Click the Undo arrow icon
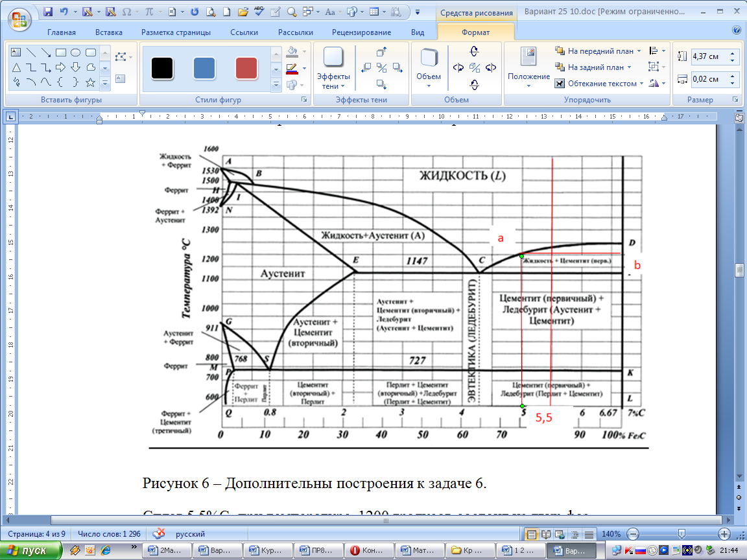This screenshot has width=747, height=560. click(x=64, y=12)
